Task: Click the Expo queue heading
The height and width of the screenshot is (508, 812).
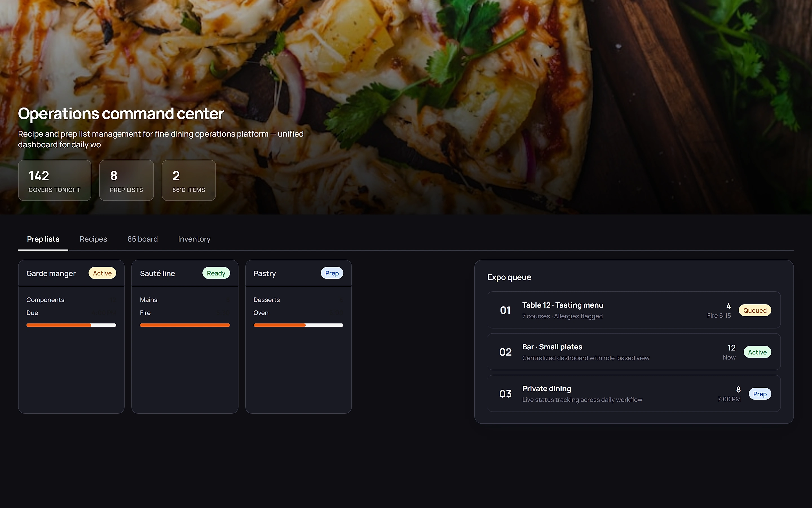Action: coord(509,277)
